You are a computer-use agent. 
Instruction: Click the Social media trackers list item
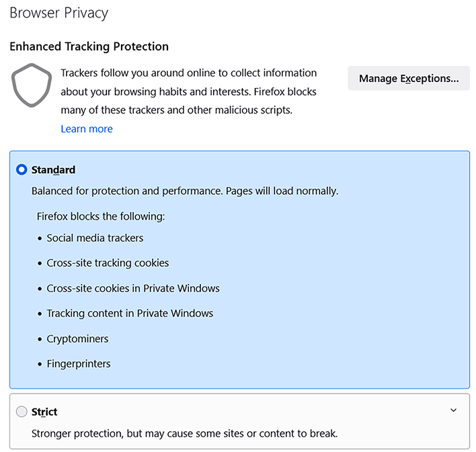(x=95, y=238)
